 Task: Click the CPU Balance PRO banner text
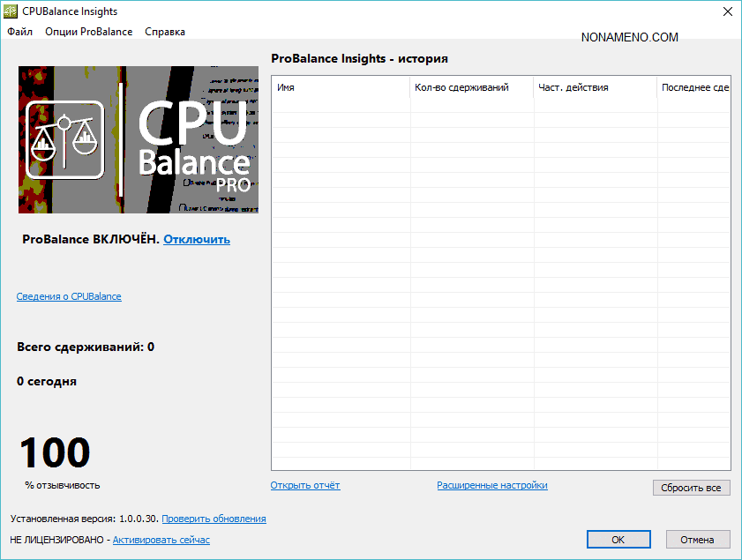click(194, 146)
